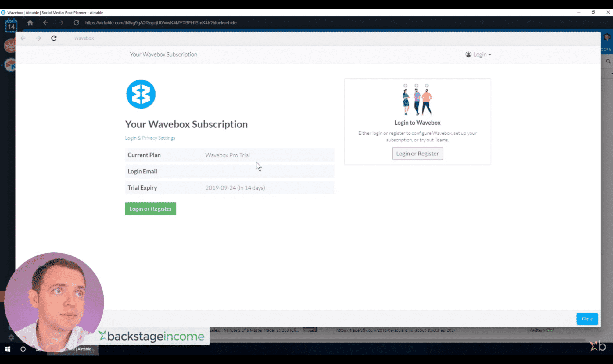Click the Airtable URL address field
This screenshot has width=613, height=364.
pyautogui.click(x=161, y=23)
